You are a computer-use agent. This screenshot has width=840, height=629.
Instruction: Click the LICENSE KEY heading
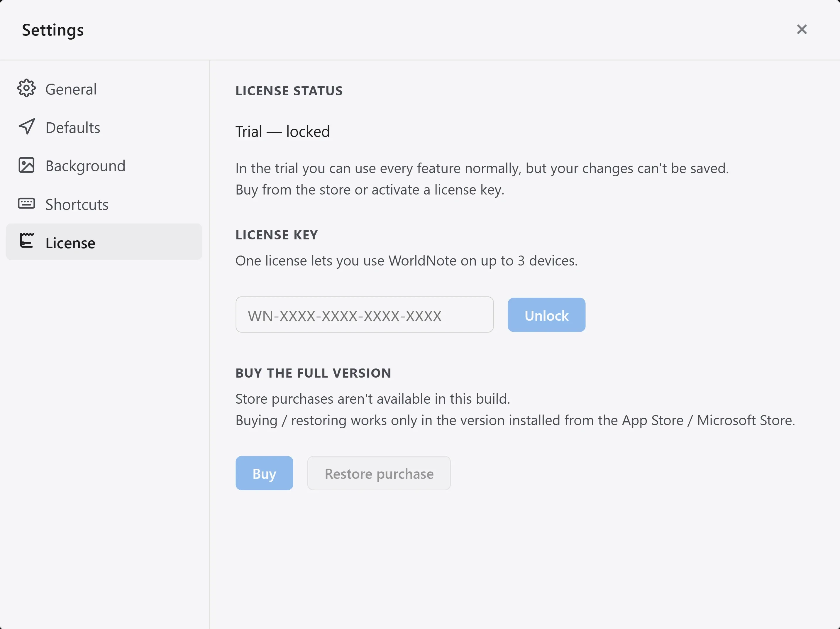[x=277, y=235]
